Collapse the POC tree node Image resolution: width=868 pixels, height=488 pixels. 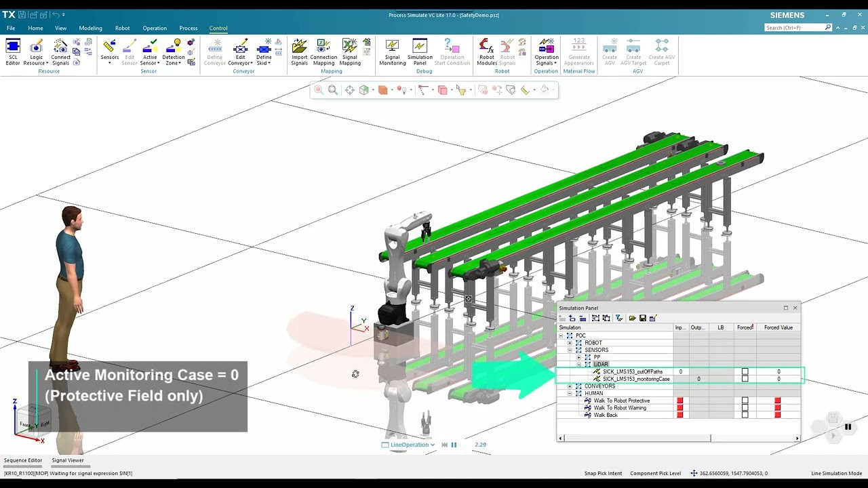tap(561, 335)
